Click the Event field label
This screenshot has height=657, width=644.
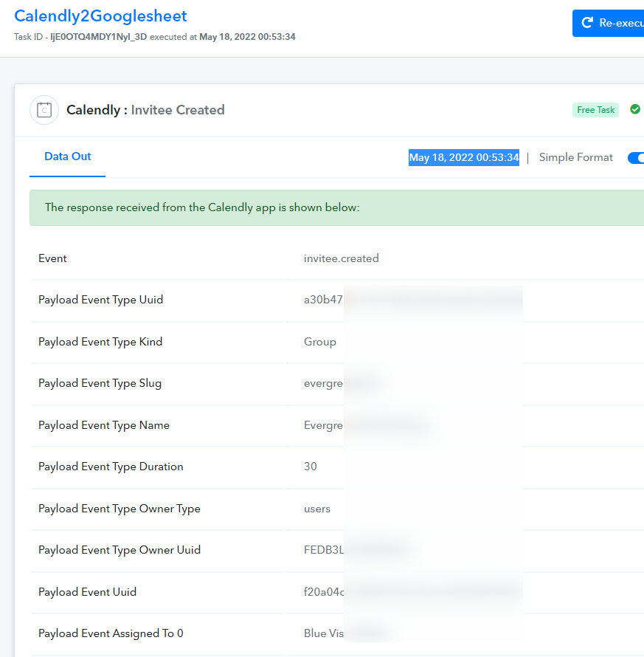(x=52, y=258)
